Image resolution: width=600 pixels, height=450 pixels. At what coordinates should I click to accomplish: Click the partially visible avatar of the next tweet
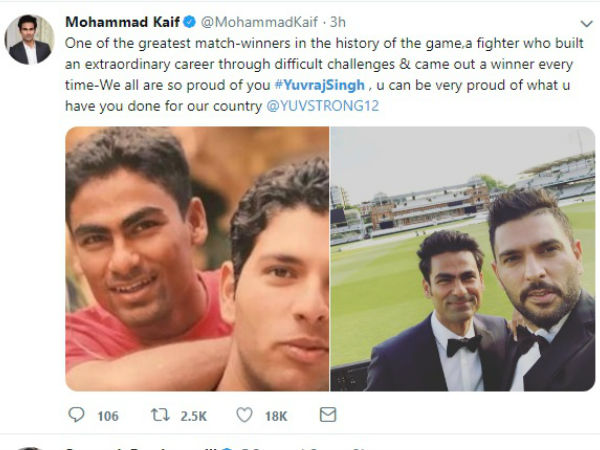[x=30, y=446]
